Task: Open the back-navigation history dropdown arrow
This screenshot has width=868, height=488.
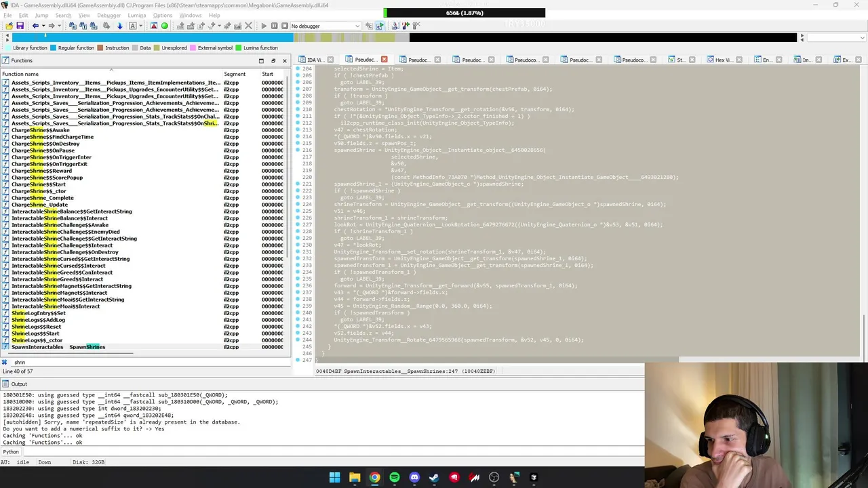Action: pyautogui.click(x=43, y=26)
